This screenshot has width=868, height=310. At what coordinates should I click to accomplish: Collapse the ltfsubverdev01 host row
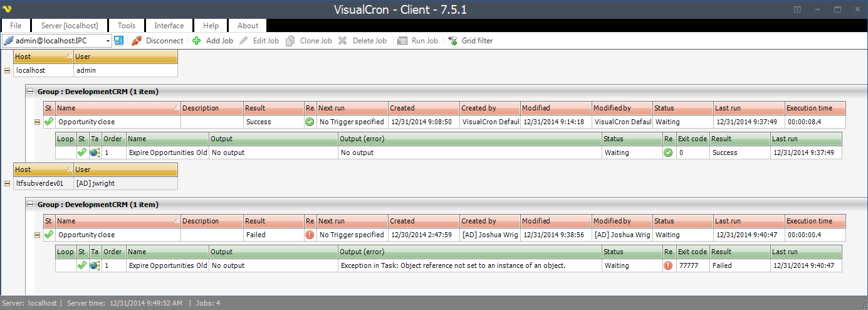tap(8, 183)
